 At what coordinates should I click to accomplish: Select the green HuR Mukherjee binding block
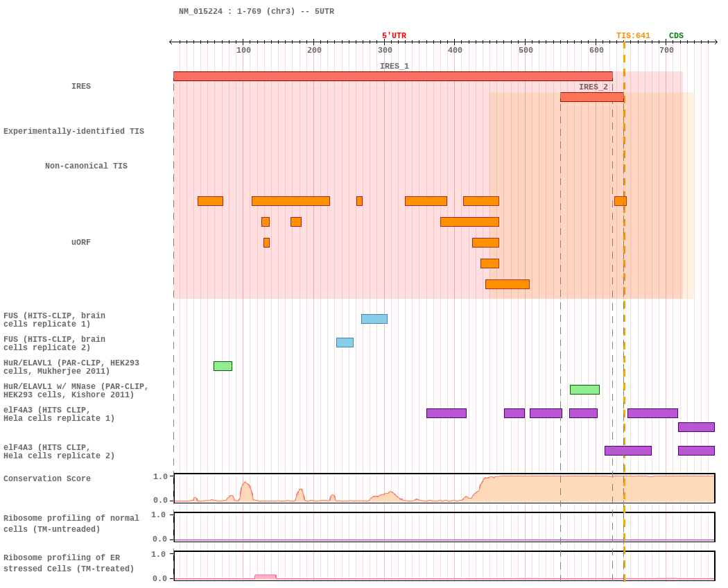(x=223, y=366)
